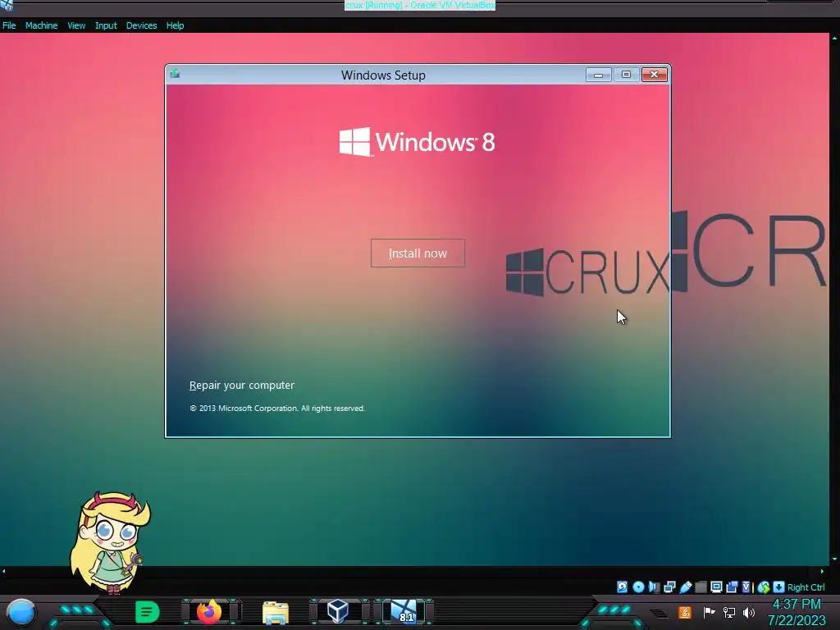Click the horizontal scrollbar left arrow
The height and width of the screenshot is (630, 840).
click(4, 571)
